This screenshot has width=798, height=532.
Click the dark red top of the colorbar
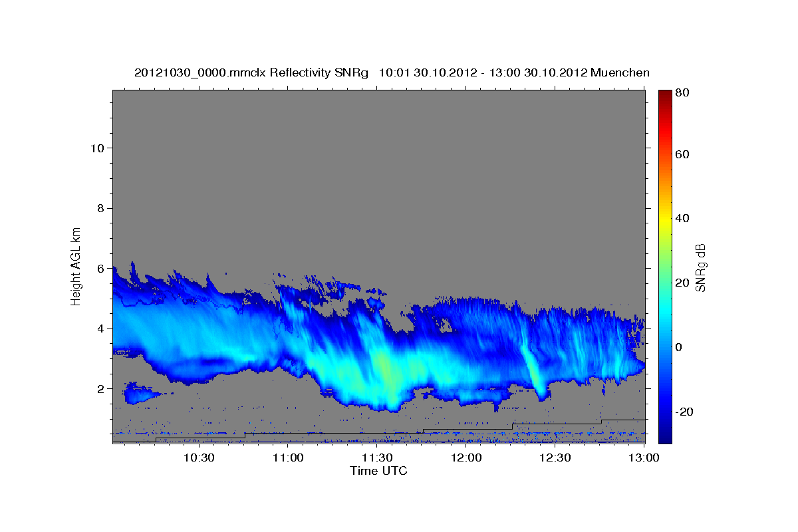pos(664,95)
